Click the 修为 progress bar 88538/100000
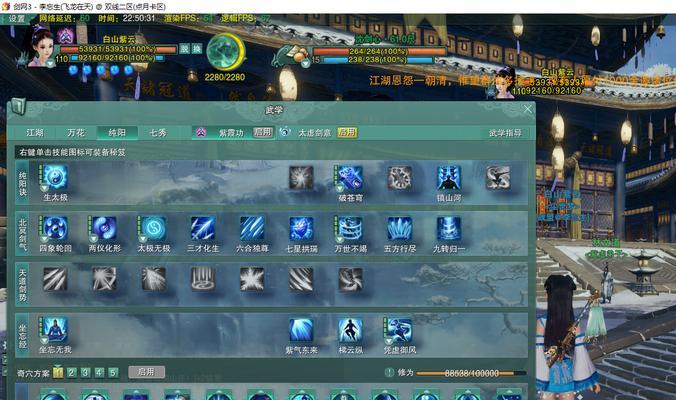 point(471,373)
